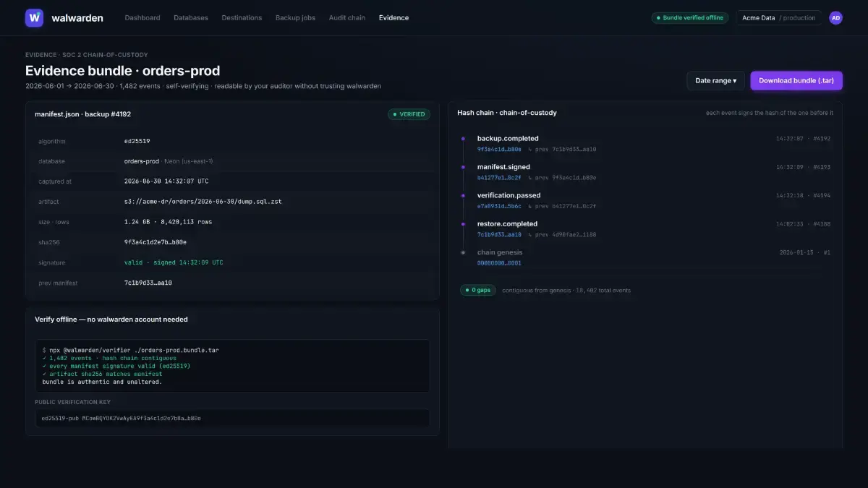Open the restore.completed event
Image resolution: width=868 pixels, height=488 pixels.
(x=507, y=224)
